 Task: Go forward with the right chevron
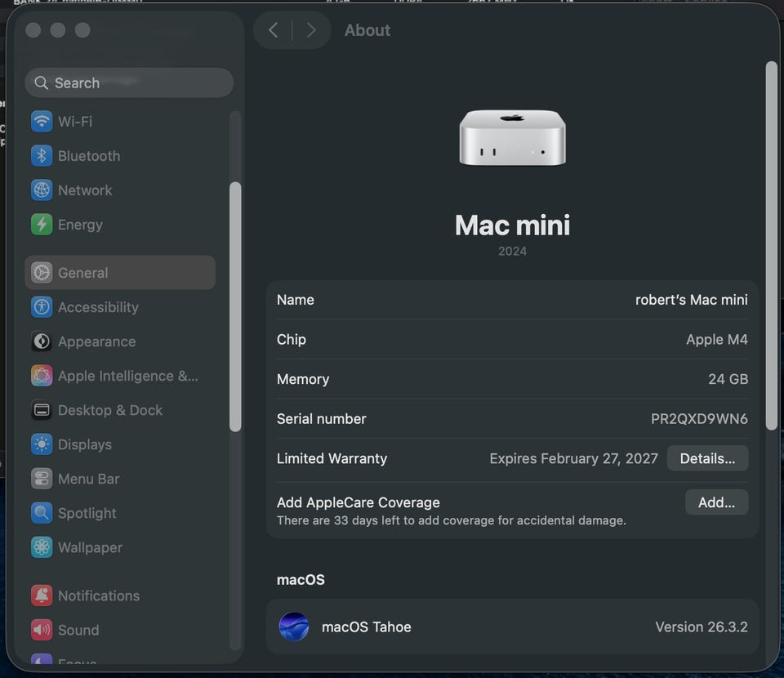click(x=311, y=30)
